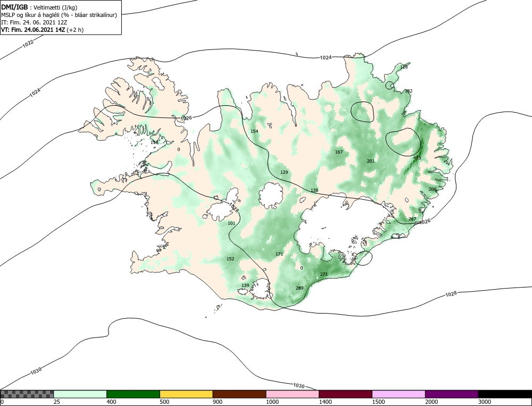Click the legend tick label 2000
532x406 pixels.
coord(431,402)
